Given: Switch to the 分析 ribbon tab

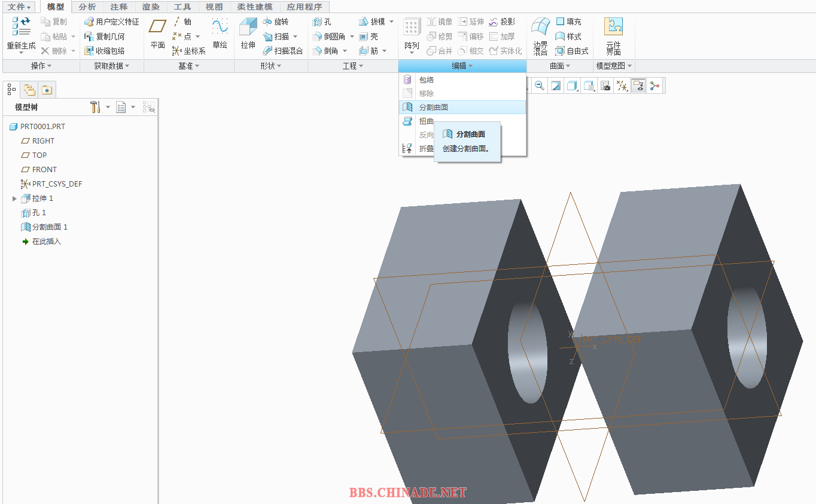Looking at the screenshot, I should (87, 7).
